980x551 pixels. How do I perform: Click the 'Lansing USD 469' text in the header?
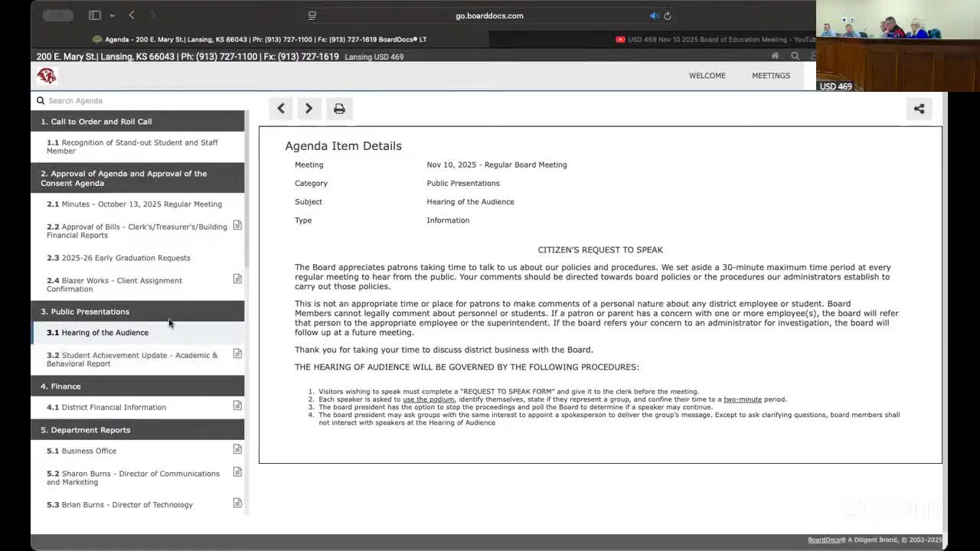click(374, 57)
